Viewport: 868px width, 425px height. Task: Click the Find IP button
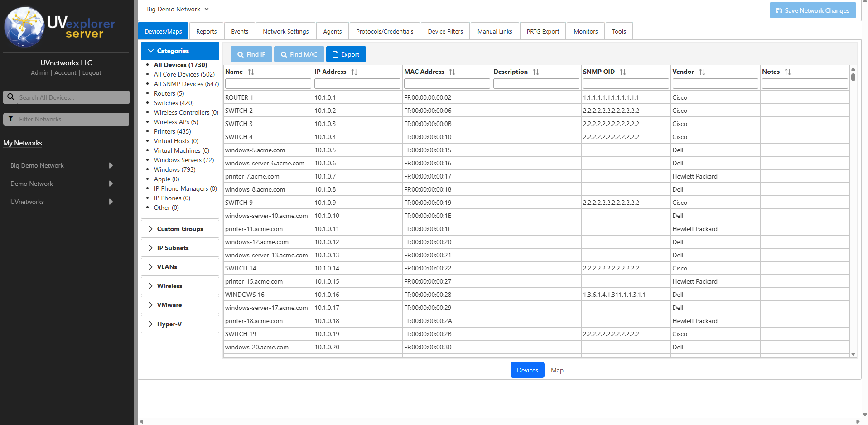pos(251,54)
